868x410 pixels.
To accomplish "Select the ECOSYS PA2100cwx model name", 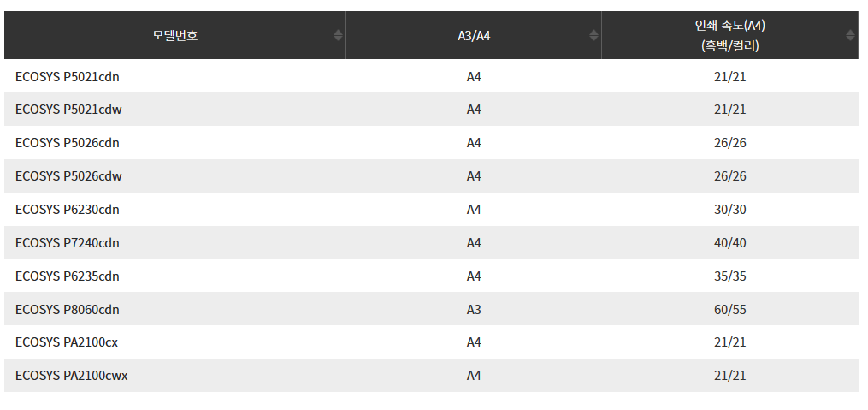I will 71,376.
